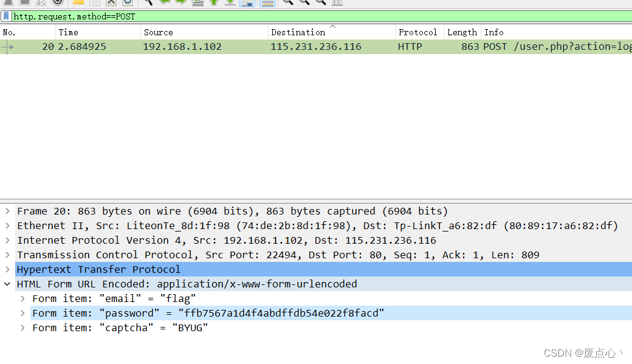632x364 pixels.
Task: Select the Stop capture icon
Action: 24,3
